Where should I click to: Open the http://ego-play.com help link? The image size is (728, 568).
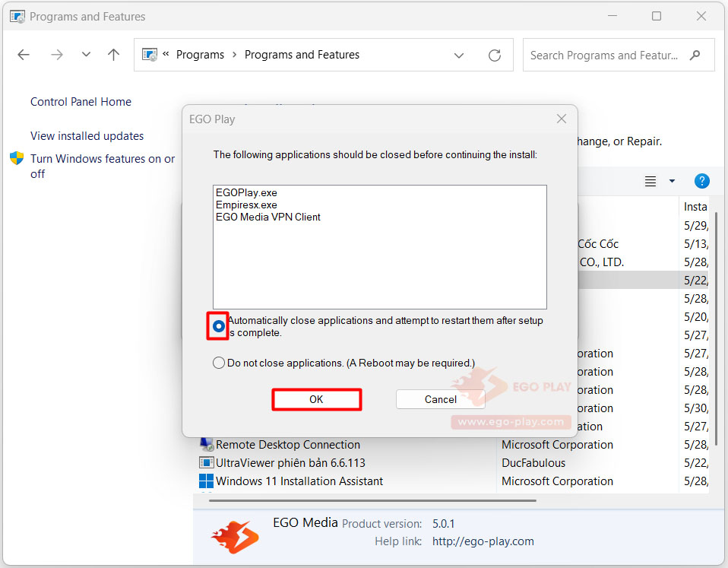click(x=483, y=541)
